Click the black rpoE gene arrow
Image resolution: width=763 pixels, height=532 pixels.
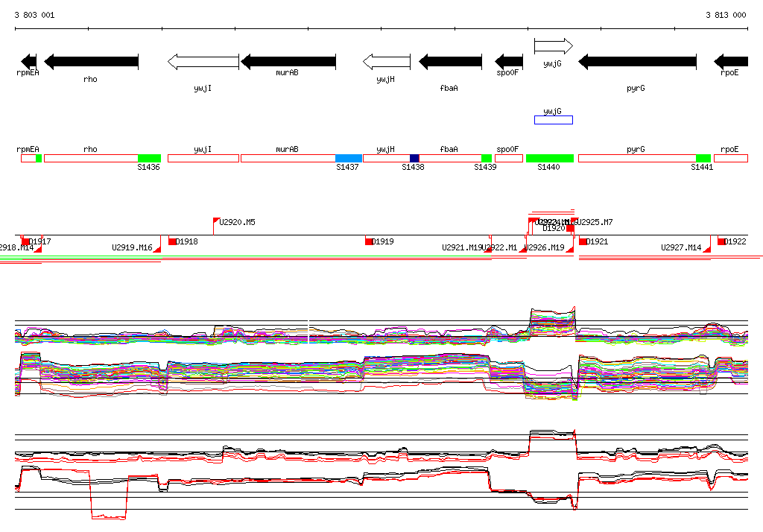point(731,62)
